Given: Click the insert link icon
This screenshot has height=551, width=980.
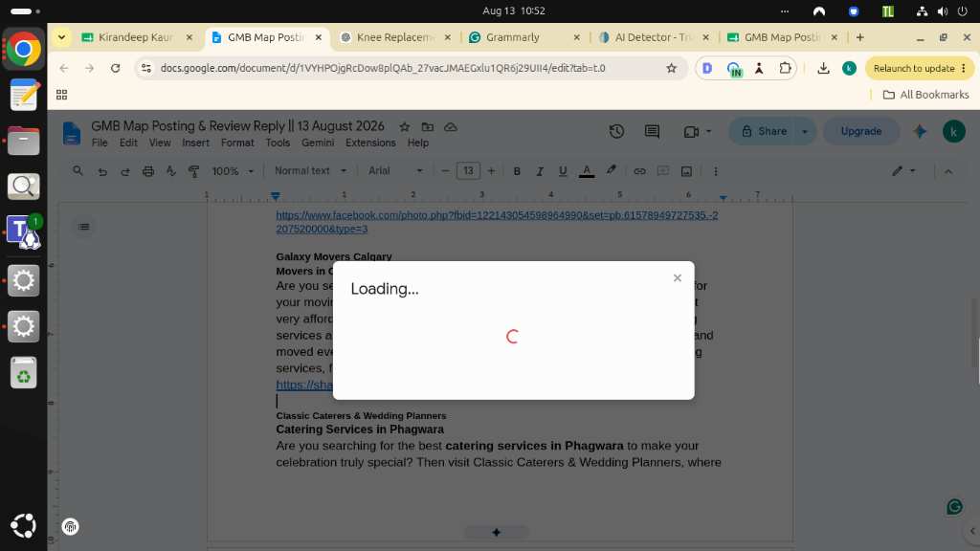Looking at the screenshot, I should pos(639,171).
